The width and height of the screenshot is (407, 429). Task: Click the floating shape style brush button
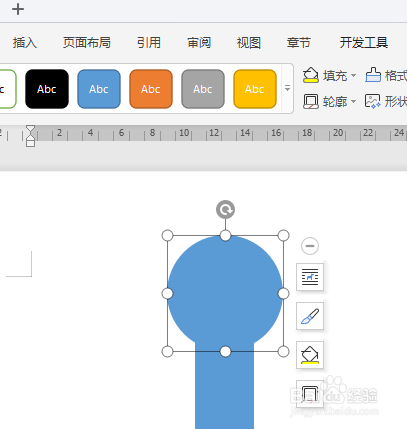coord(310,316)
